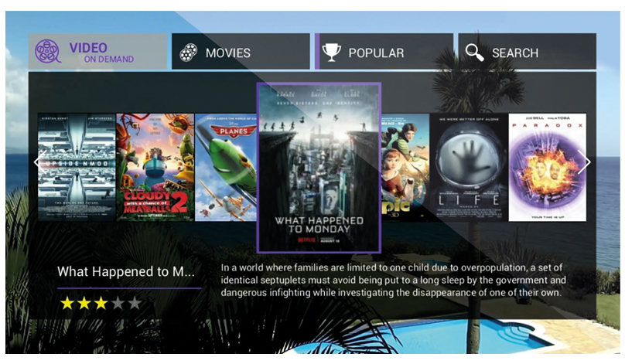The image size is (625, 364).
Task: Show previous movies with left arrow
Action: coord(39,162)
